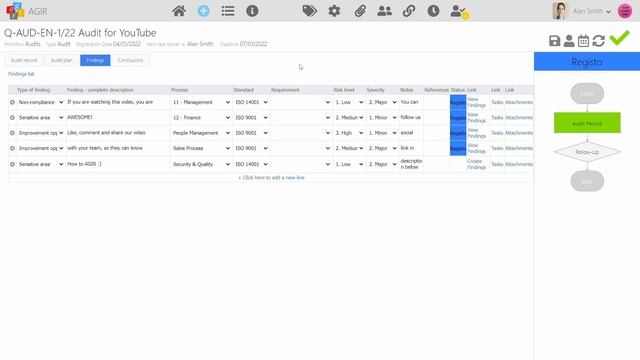Open the 3. High risk level dropdown
The image size is (640, 360).
pos(349,133)
